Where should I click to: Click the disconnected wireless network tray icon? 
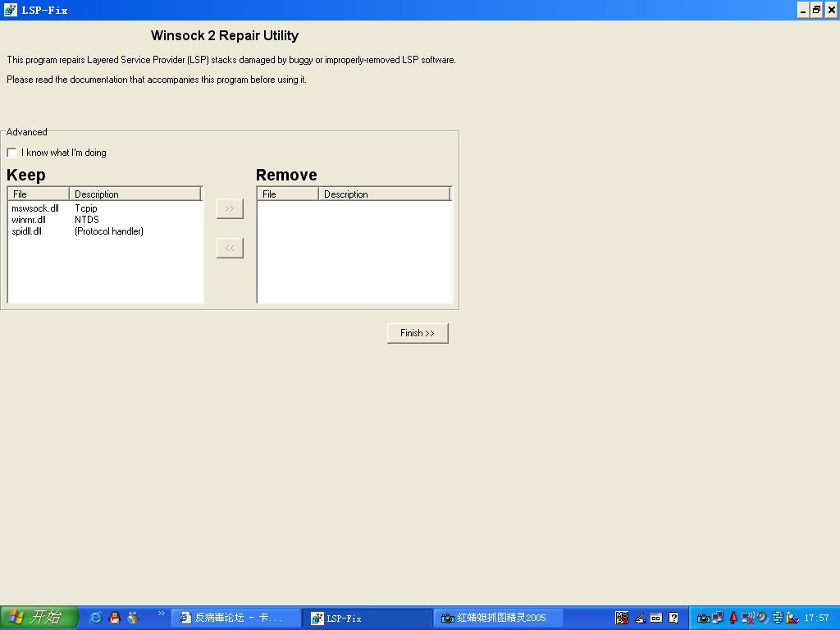(x=748, y=618)
